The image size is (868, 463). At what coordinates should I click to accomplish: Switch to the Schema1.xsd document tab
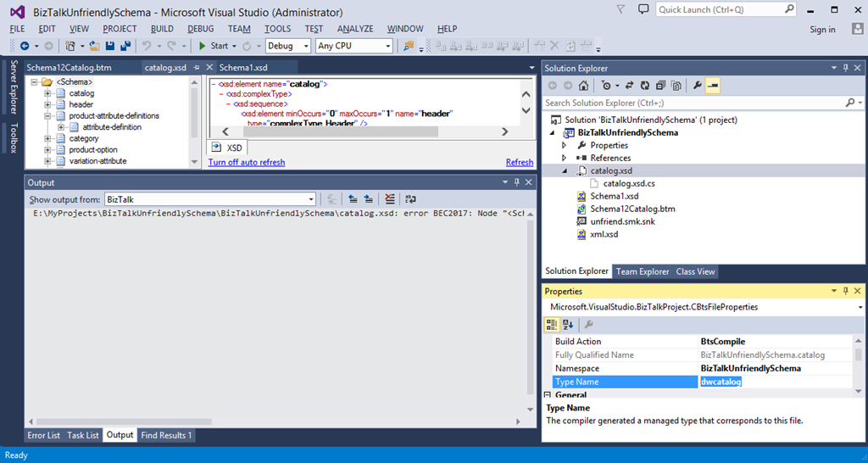pos(243,68)
